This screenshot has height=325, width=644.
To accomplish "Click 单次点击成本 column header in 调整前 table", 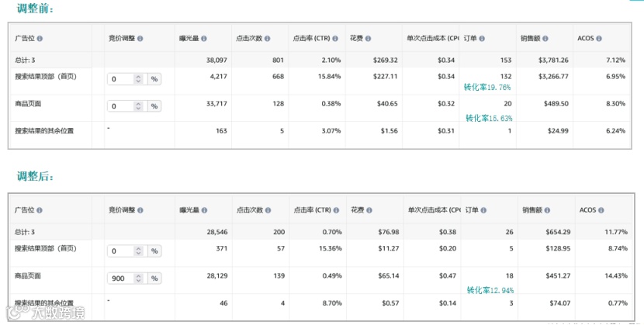I will pos(433,39).
